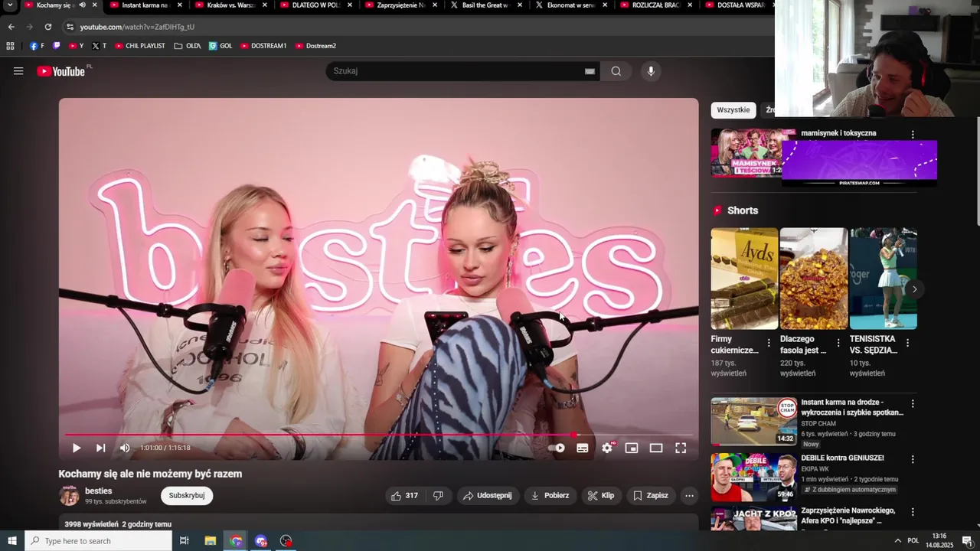Open options for Dlaczego fasola short
This screenshot has width=980, height=551.
pyautogui.click(x=838, y=343)
